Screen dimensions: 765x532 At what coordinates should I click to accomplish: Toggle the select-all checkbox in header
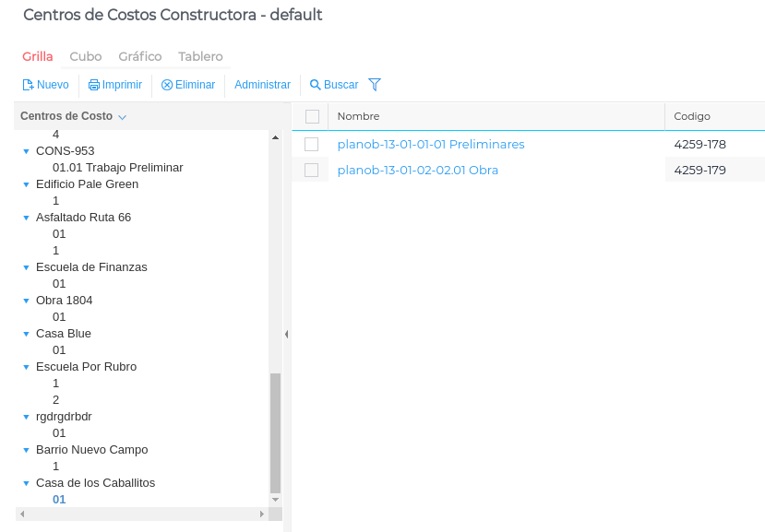(312, 116)
